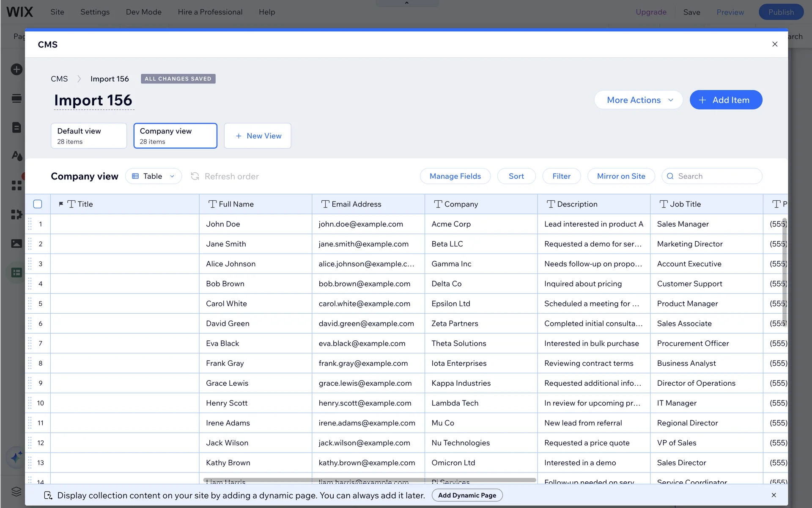812x508 pixels.
Task: Switch to Default view tab
Action: [x=88, y=135]
